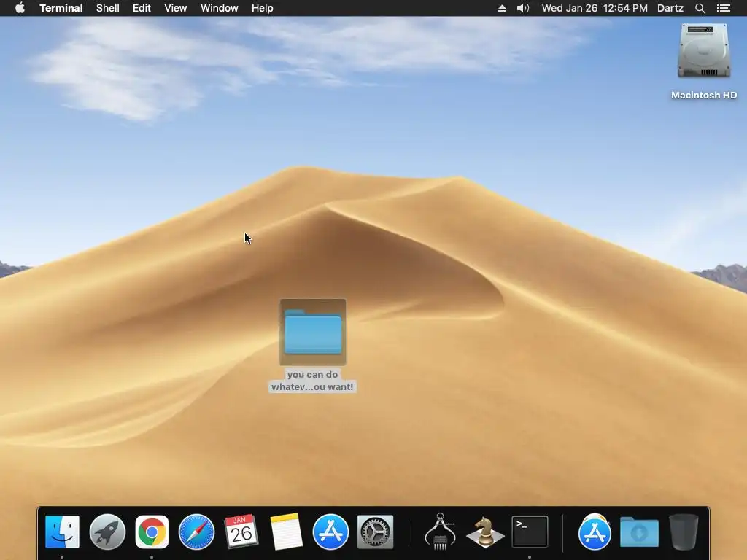Open Google Chrome from the Dock
The height and width of the screenshot is (560, 747).
pos(152,532)
